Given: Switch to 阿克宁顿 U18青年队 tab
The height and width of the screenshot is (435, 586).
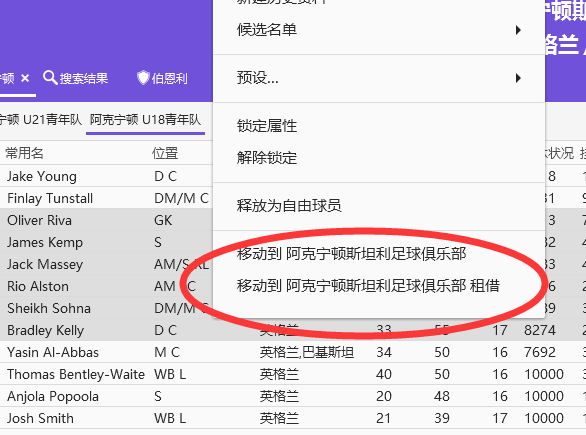Looking at the screenshot, I should (145, 120).
